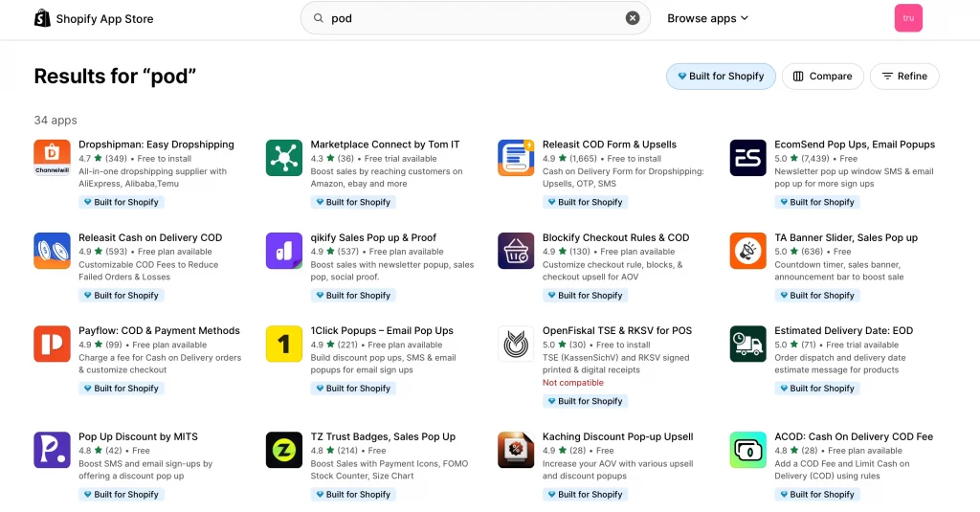Expand the Browse apps dropdown
The height and width of the screenshot is (512, 980).
pyautogui.click(x=707, y=18)
